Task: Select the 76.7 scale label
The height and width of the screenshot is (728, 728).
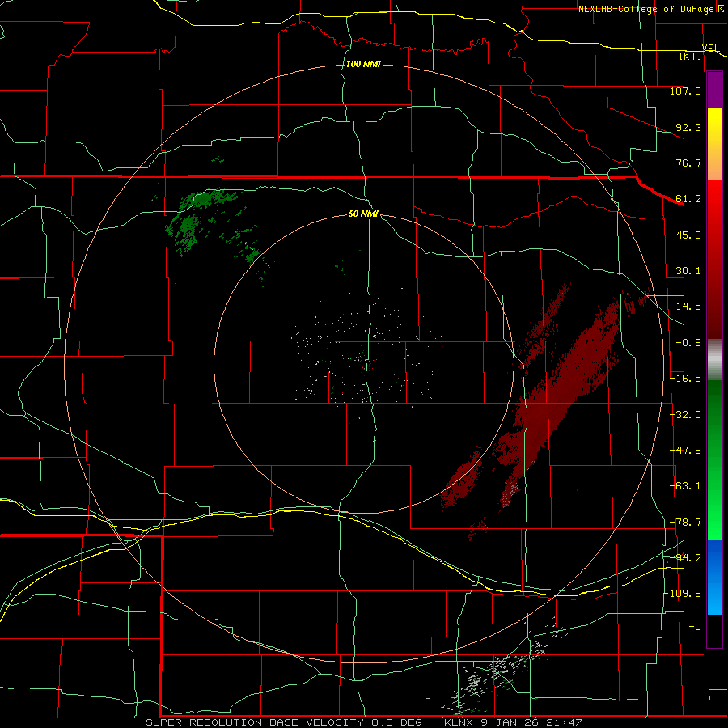Action: tap(688, 163)
